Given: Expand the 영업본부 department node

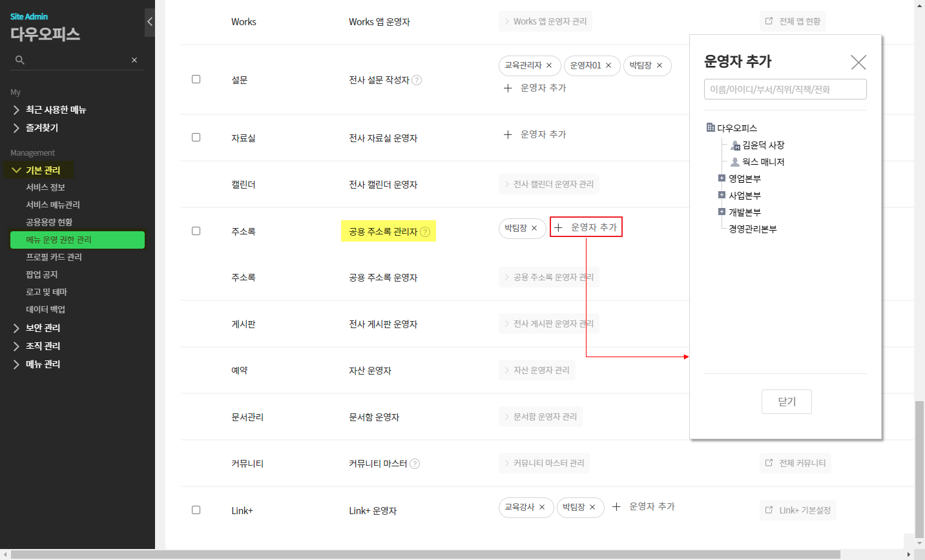Looking at the screenshot, I should click(722, 178).
